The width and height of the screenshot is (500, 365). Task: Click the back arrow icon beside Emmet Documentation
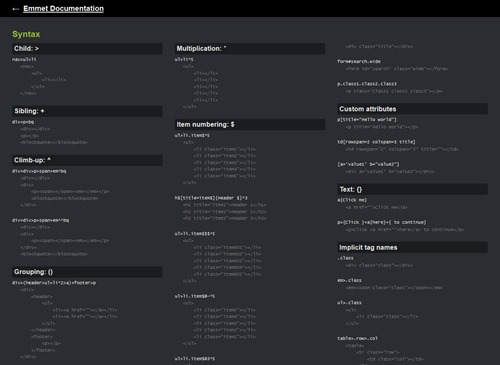15,9
